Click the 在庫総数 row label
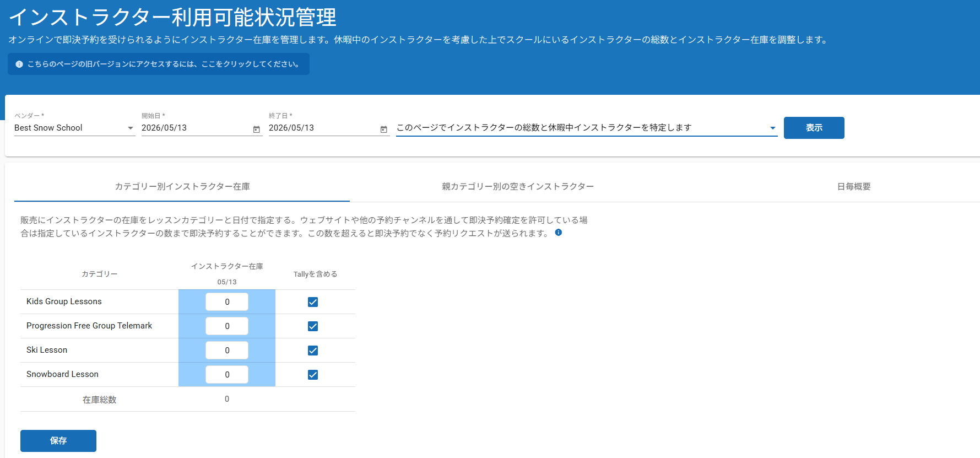 (x=100, y=400)
